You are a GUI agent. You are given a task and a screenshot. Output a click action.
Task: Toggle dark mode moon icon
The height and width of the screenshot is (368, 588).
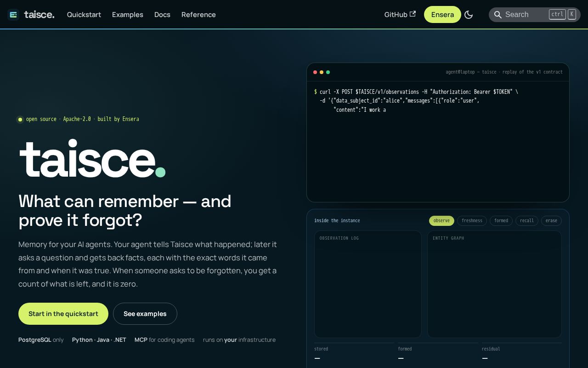click(469, 15)
